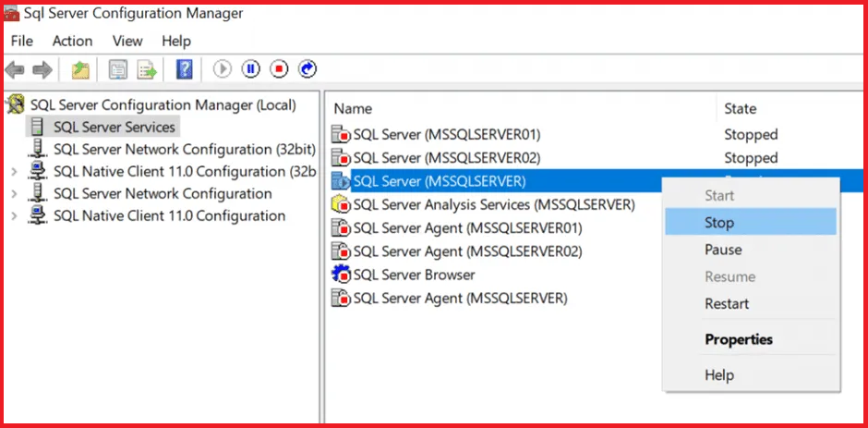Select SQL Server Network Configuration tree label
Image resolution: width=868 pixels, height=428 pixels.
(163, 193)
